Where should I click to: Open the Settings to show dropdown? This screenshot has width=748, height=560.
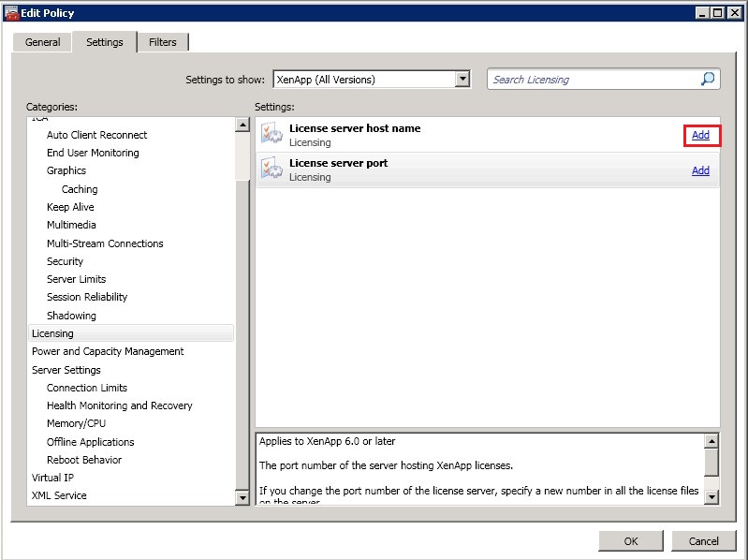pyautogui.click(x=462, y=80)
